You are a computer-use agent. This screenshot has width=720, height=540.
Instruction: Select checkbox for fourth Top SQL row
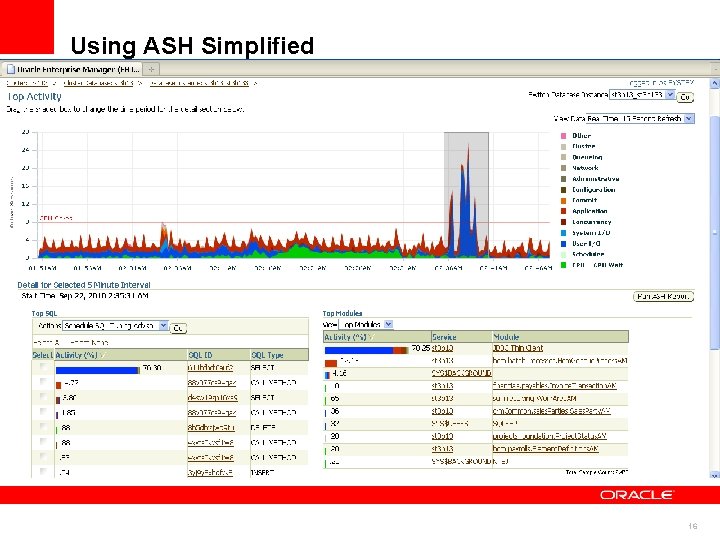pyautogui.click(x=43, y=411)
